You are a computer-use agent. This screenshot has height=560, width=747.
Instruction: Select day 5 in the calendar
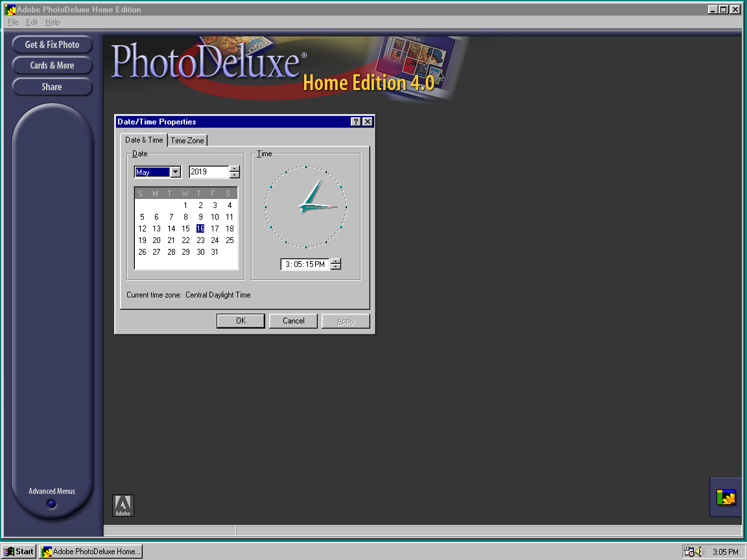[x=142, y=216]
